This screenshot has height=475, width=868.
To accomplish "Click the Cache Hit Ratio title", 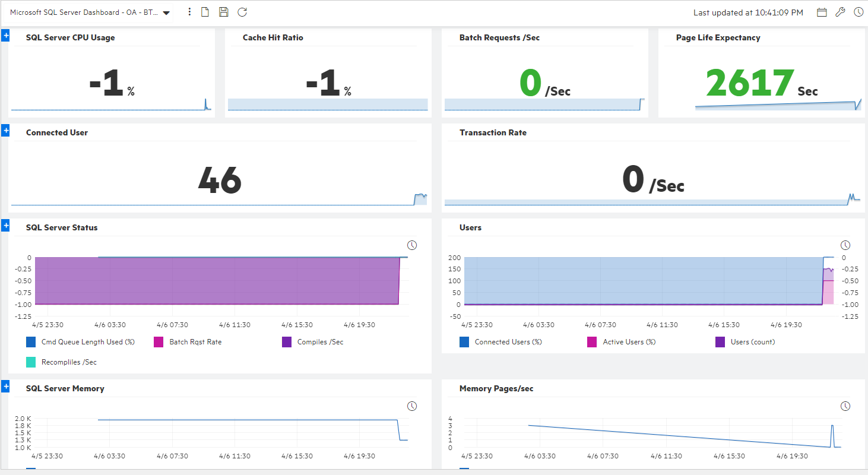I will pyautogui.click(x=273, y=37).
